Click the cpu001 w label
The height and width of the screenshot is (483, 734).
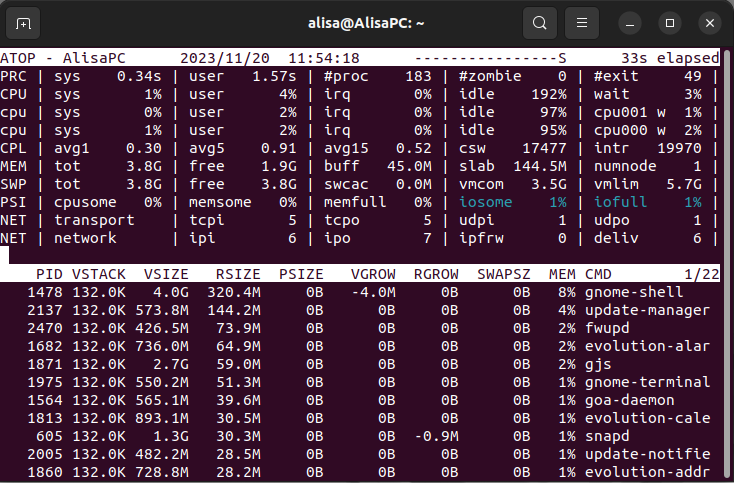[630, 112]
